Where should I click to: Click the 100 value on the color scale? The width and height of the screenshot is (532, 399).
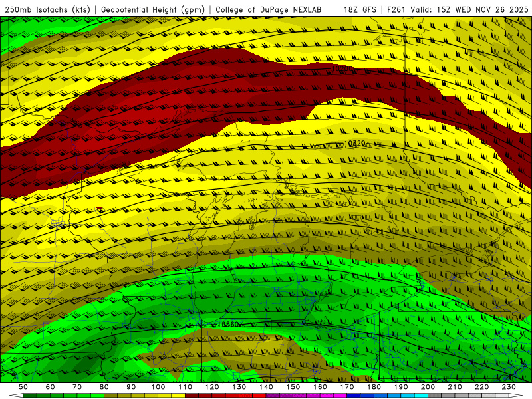[x=158, y=387]
